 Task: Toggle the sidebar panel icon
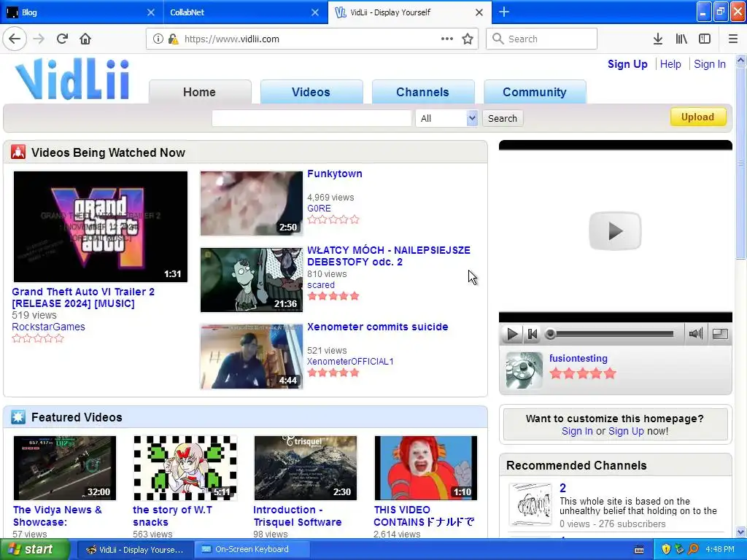(x=705, y=39)
